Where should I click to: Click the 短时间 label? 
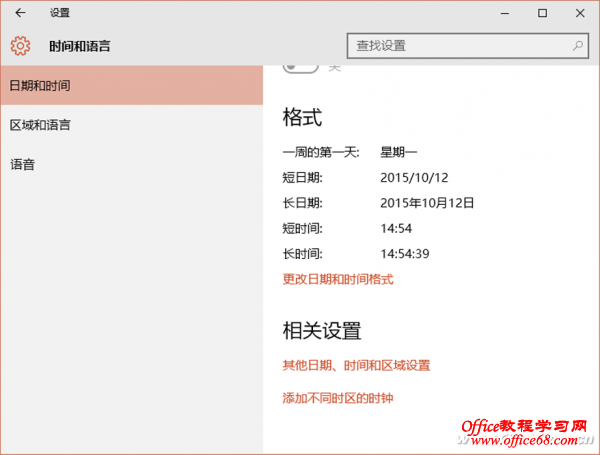(302, 228)
